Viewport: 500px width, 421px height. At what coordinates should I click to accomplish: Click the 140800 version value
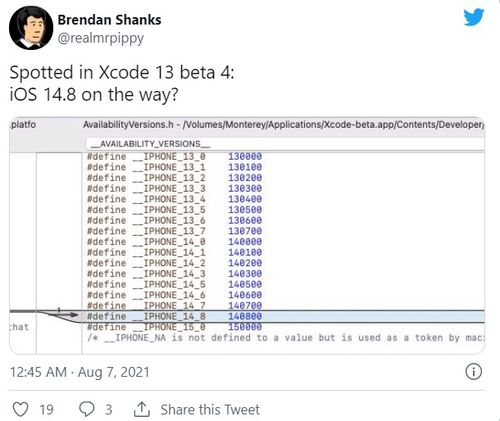pyautogui.click(x=245, y=316)
